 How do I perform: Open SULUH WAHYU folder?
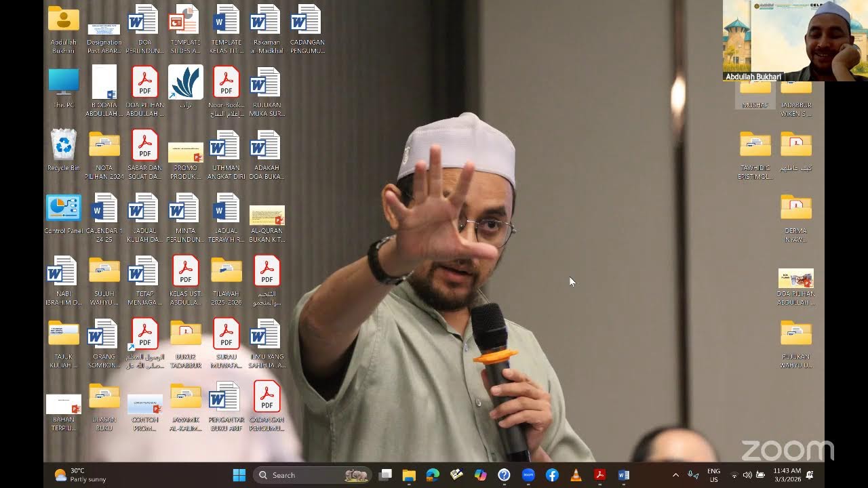point(104,281)
